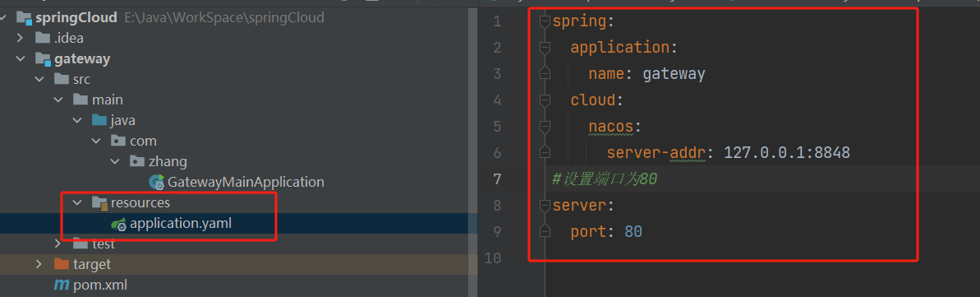The height and width of the screenshot is (297, 980).
Task: Click the com package icon
Action: pos(118,141)
